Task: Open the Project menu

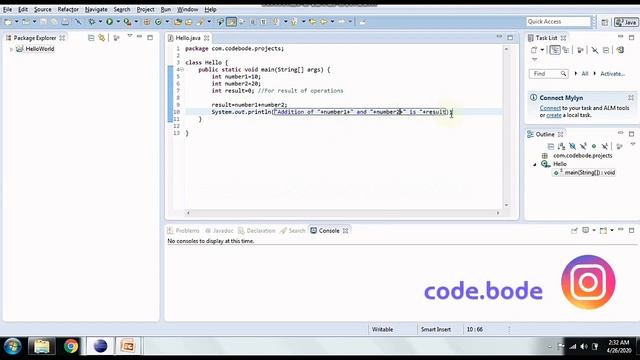Action: pos(145,9)
